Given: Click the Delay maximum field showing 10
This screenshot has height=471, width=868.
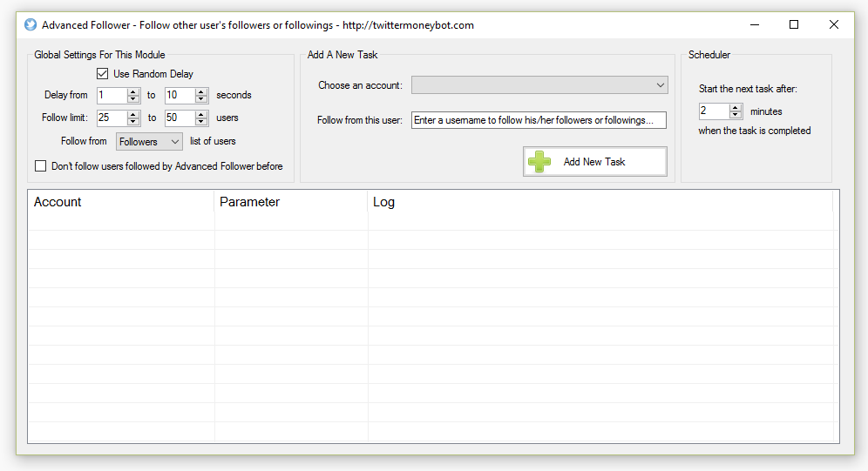Looking at the screenshot, I should click(180, 95).
